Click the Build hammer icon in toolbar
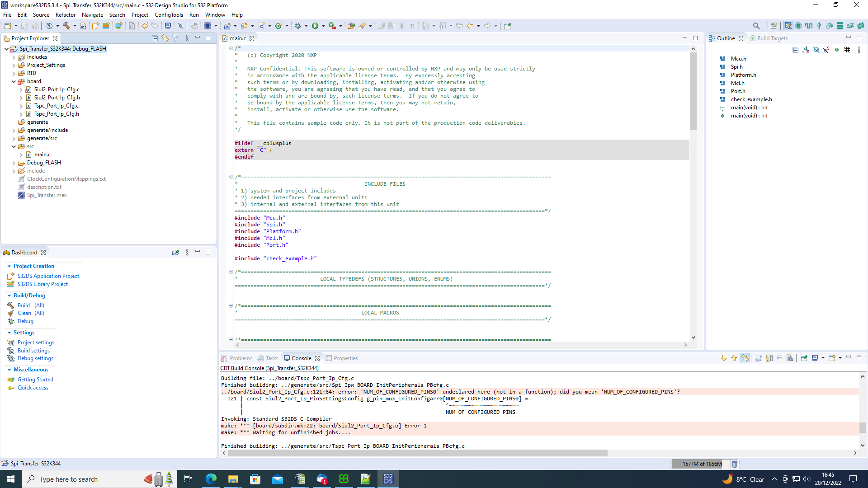Image resolution: width=868 pixels, height=488 pixels. (66, 26)
